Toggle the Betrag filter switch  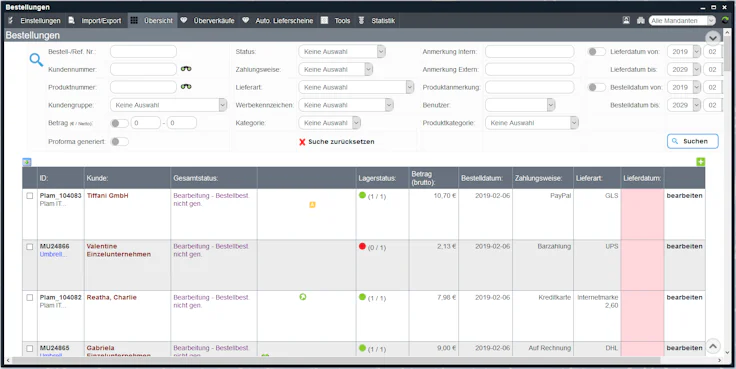click(x=119, y=123)
